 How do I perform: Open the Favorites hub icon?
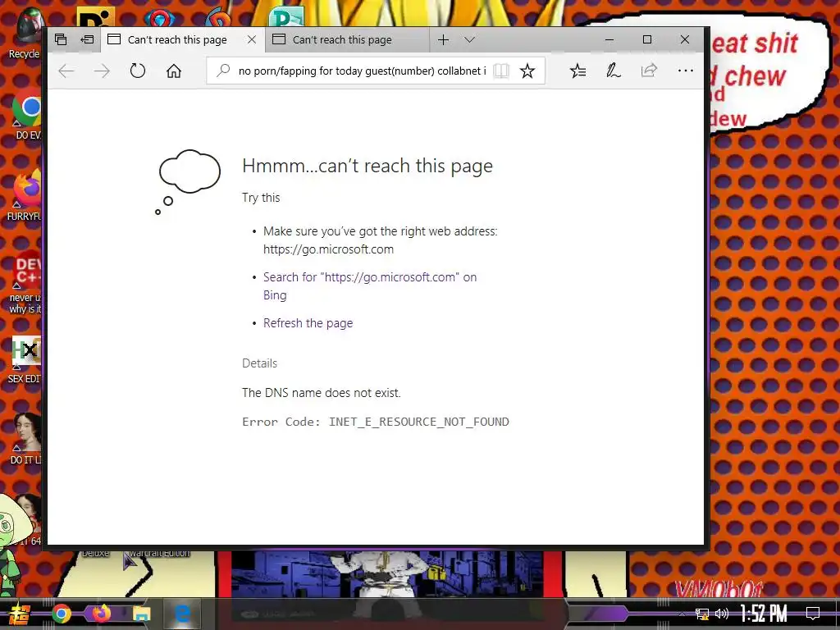tap(577, 71)
